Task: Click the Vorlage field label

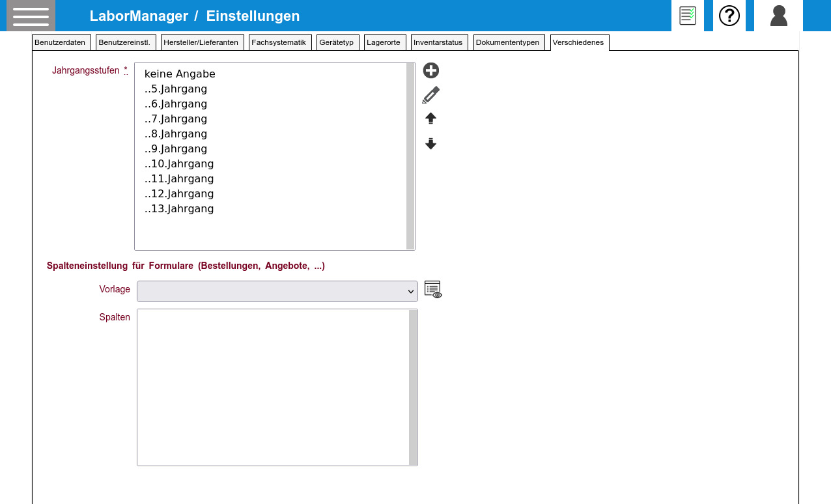Action: click(x=115, y=289)
